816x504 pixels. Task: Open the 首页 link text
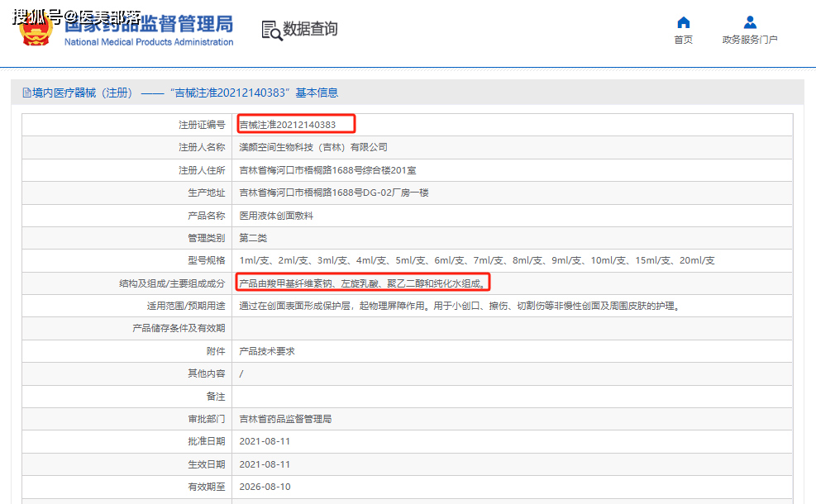[x=683, y=40]
